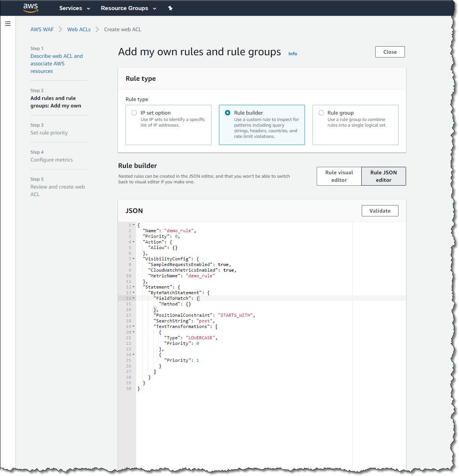Collapse the Action fold on line 4

pos(133,242)
